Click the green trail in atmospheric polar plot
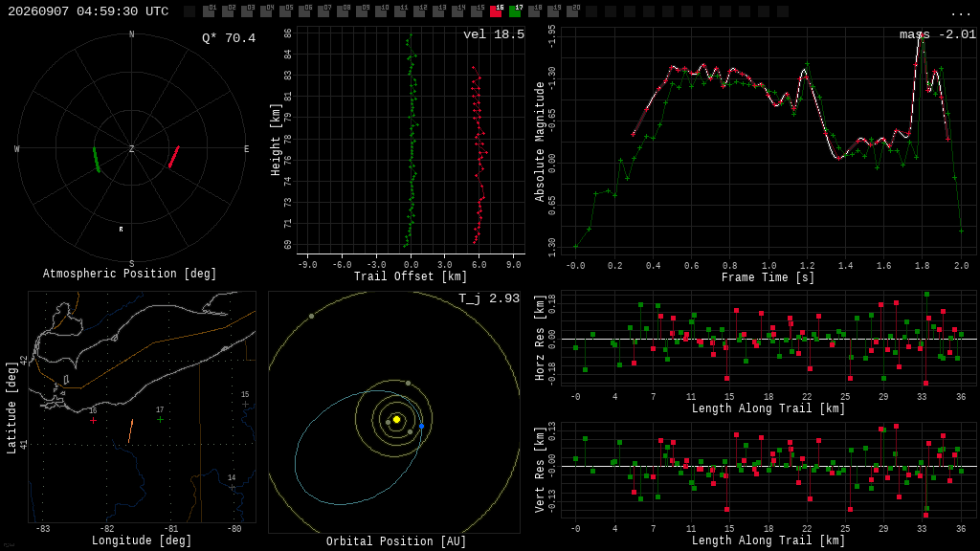Viewport: 980px width, 551px height. pyautogui.click(x=97, y=160)
